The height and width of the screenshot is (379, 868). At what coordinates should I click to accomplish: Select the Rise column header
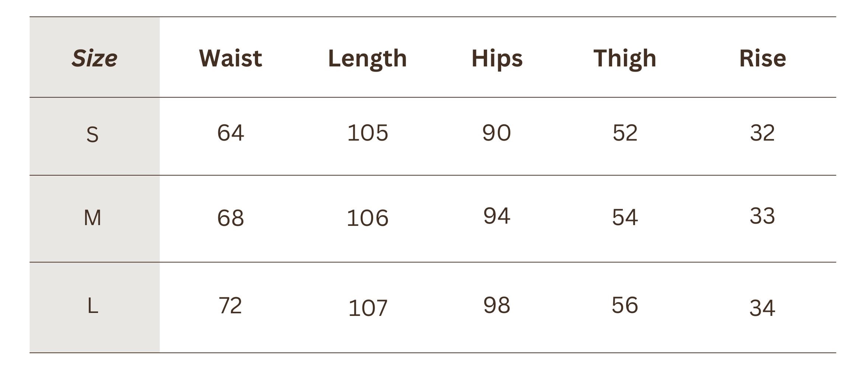click(x=762, y=58)
